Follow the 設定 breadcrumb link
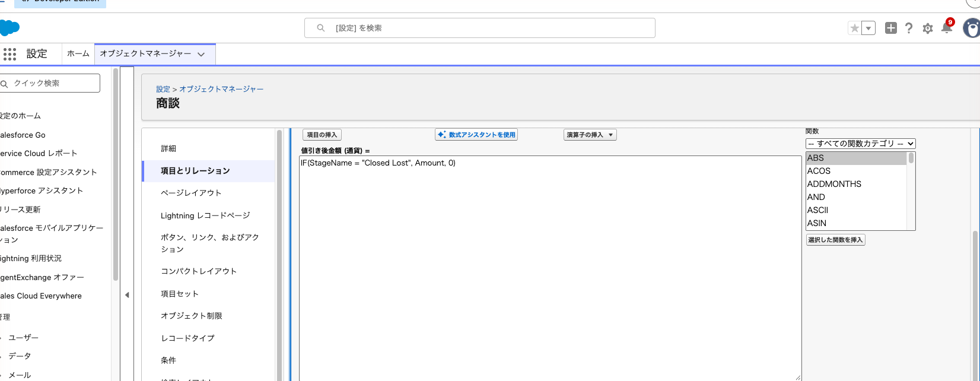The height and width of the screenshot is (381, 980). (x=163, y=89)
